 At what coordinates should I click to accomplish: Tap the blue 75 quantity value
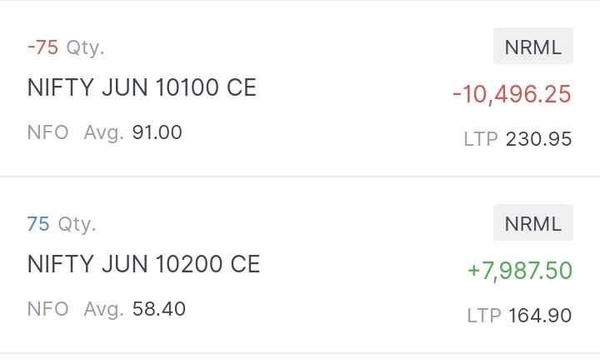[x=38, y=224]
